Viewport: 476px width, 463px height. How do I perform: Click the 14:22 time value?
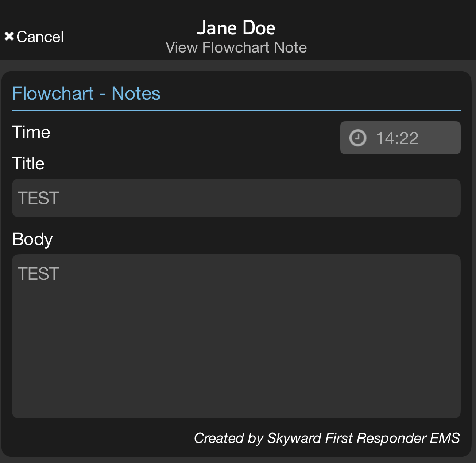point(397,138)
